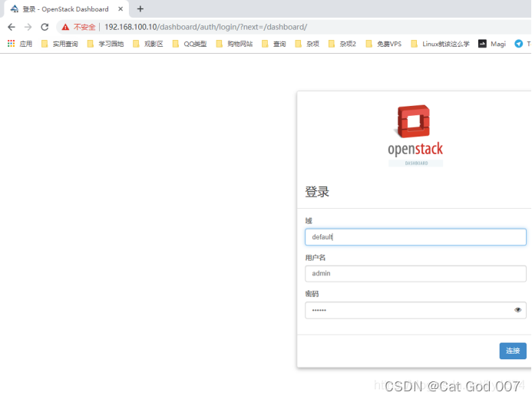
Task: Click the Telegram bookmark icon
Action: click(518, 44)
